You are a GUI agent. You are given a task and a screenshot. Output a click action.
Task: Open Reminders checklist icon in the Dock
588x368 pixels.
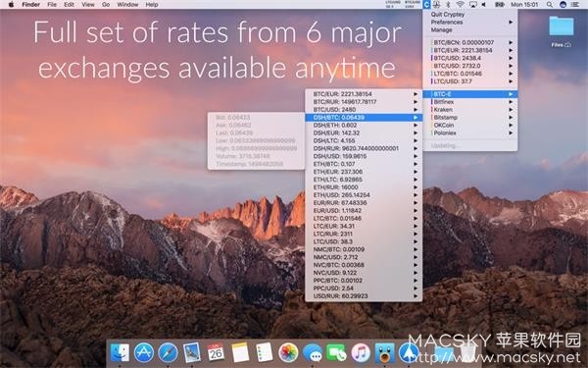[x=265, y=353]
